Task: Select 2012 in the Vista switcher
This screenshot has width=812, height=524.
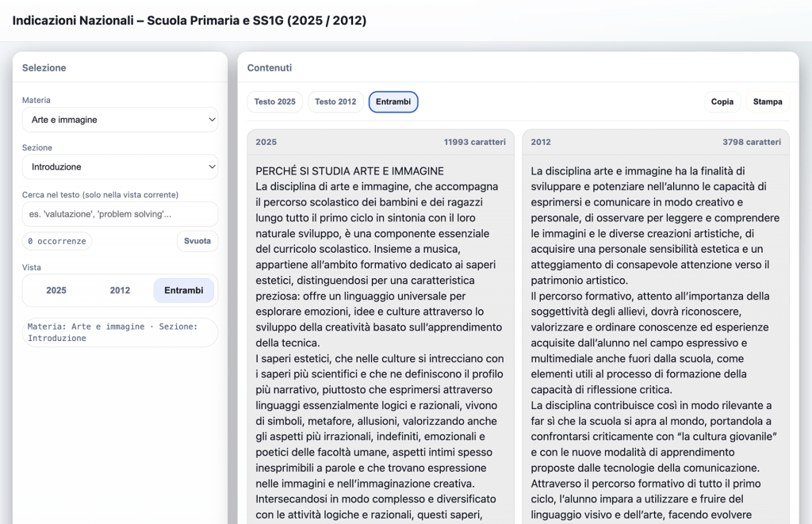Action: coord(120,291)
